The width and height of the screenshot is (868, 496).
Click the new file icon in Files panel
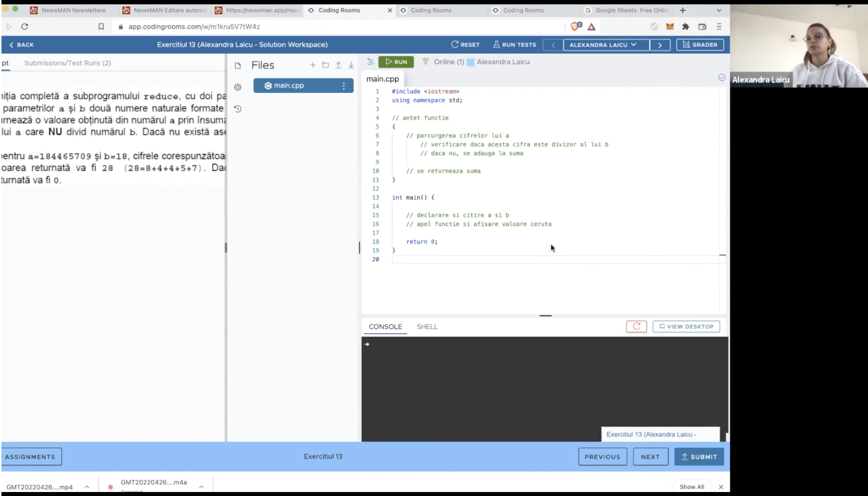[x=312, y=65]
